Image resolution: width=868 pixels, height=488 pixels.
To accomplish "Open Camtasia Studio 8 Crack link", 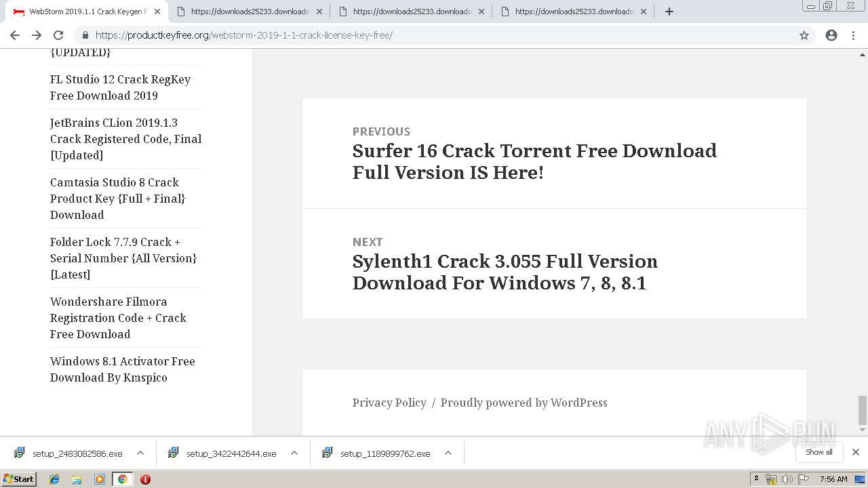I will coord(117,199).
